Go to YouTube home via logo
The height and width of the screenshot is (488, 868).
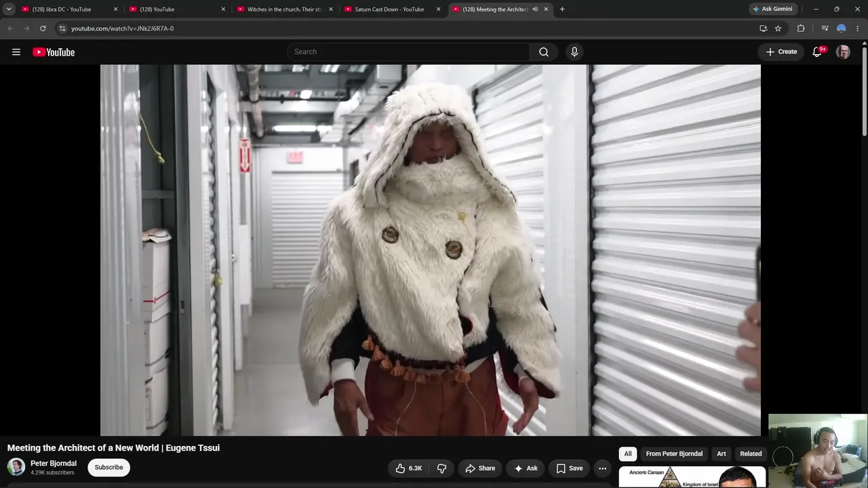coord(54,52)
